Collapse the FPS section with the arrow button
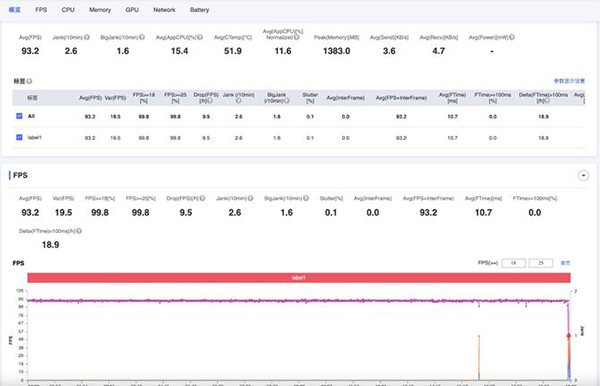Viewport: 600px width, 386px height. point(583,176)
